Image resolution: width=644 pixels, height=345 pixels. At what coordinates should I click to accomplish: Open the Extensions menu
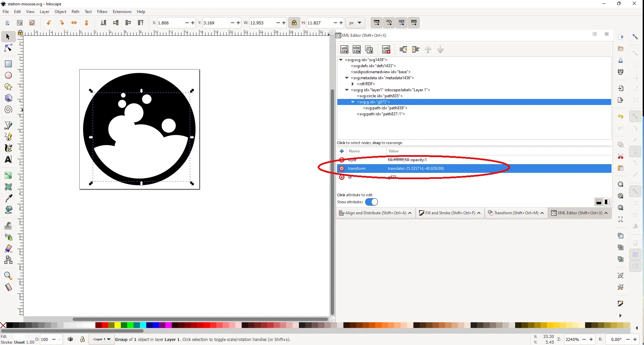[122, 12]
